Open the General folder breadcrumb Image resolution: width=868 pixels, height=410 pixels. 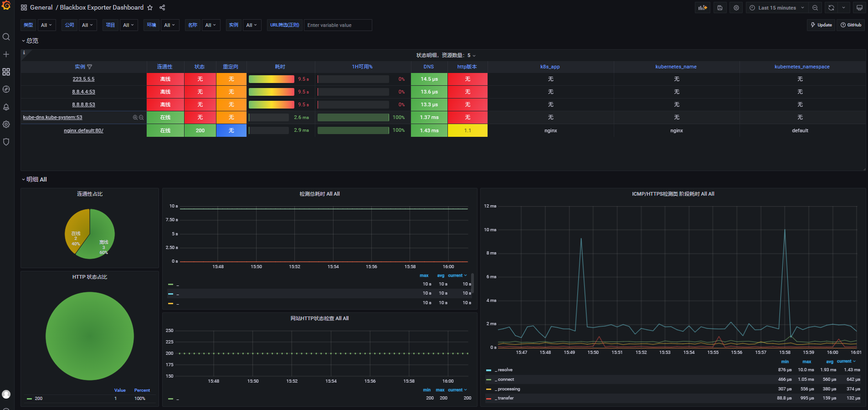click(41, 8)
